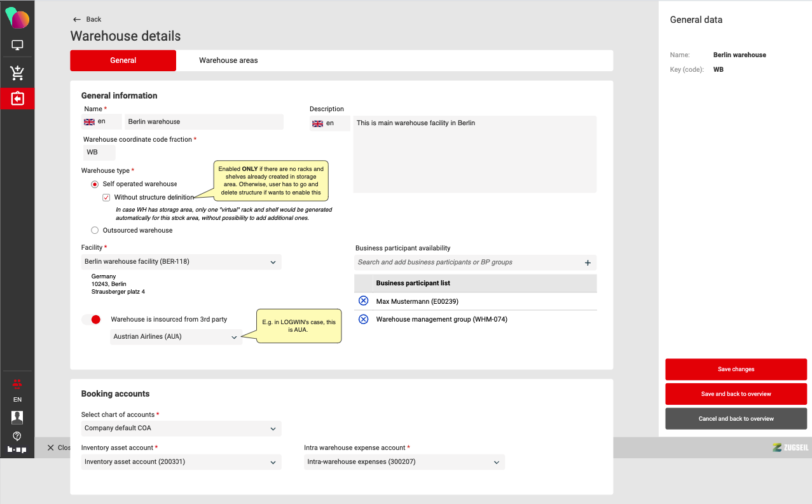
Task: Open the shopping cart module in sidebar
Action: click(x=17, y=73)
